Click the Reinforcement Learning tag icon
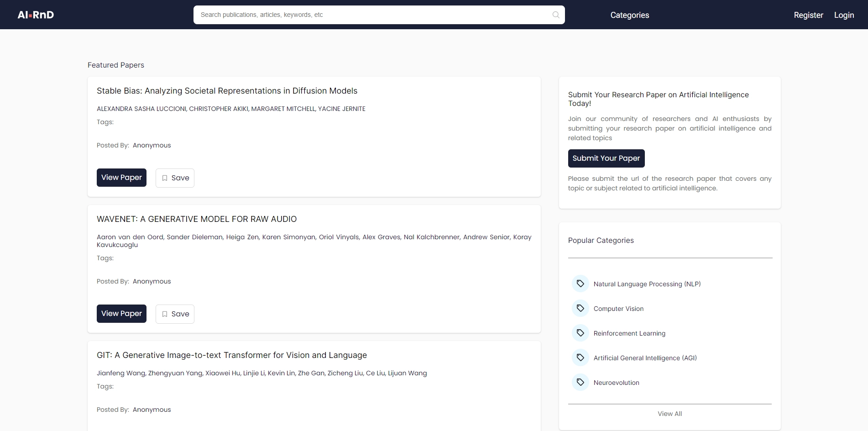The height and width of the screenshot is (431, 868). tap(580, 333)
